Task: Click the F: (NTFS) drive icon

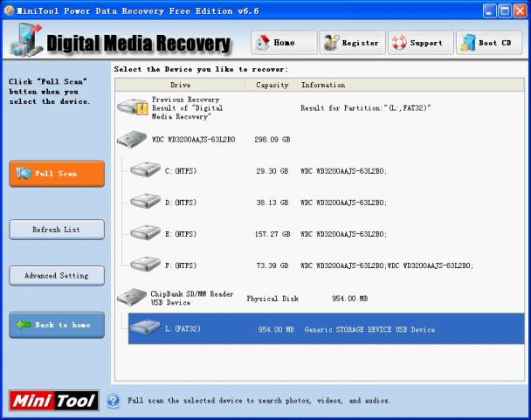Action: (x=145, y=264)
